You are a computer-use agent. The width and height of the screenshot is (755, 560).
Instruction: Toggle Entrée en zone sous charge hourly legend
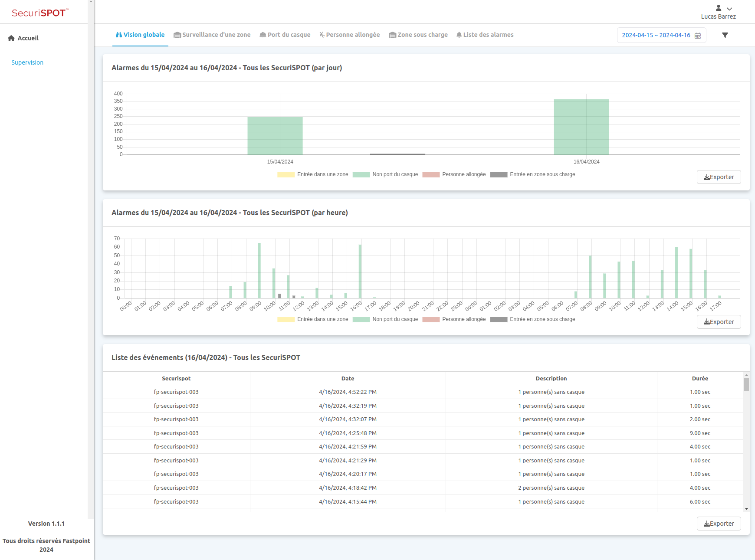tap(532, 319)
